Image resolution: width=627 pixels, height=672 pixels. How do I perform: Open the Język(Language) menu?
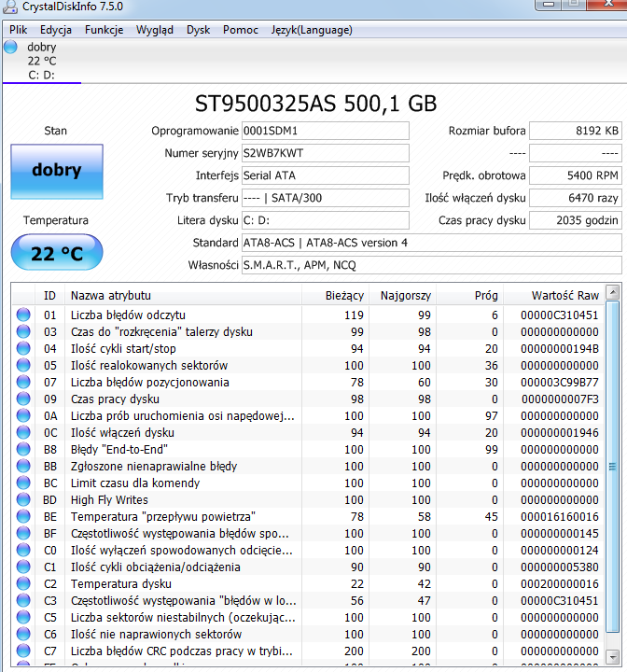pos(312,30)
